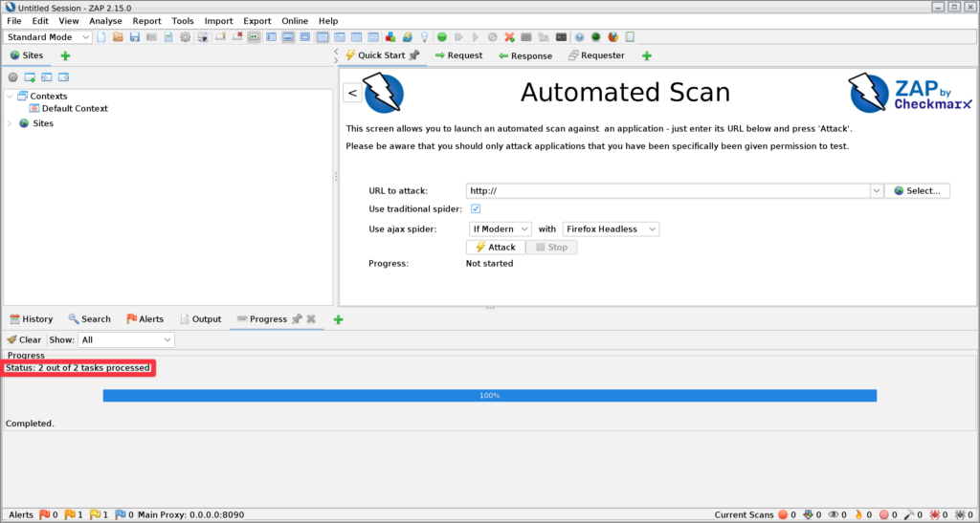Image resolution: width=980 pixels, height=523 pixels.
Task: Click the New Session toolbar icon
Action: pyautogui.click(x=101, y=37)
